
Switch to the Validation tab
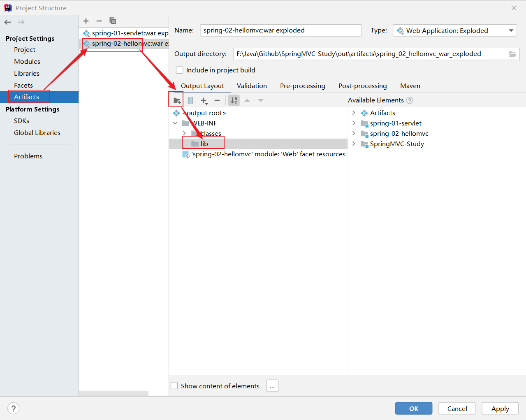[252, 86]
